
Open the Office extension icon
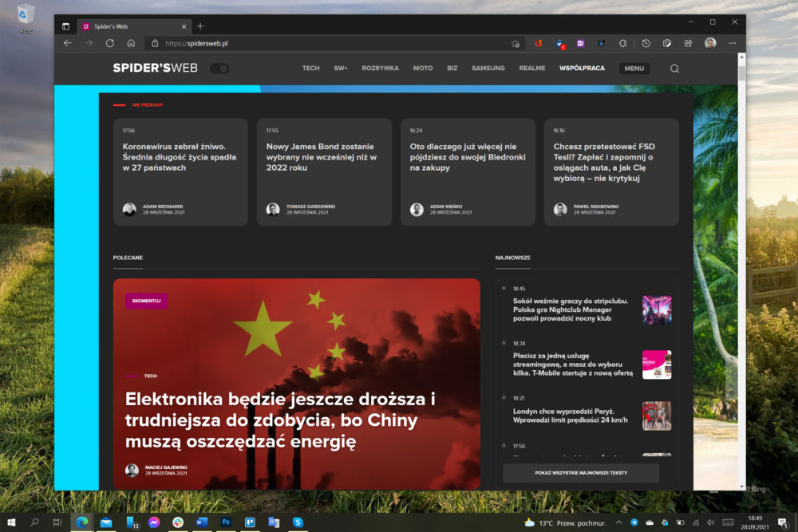(x=539, y=44)
